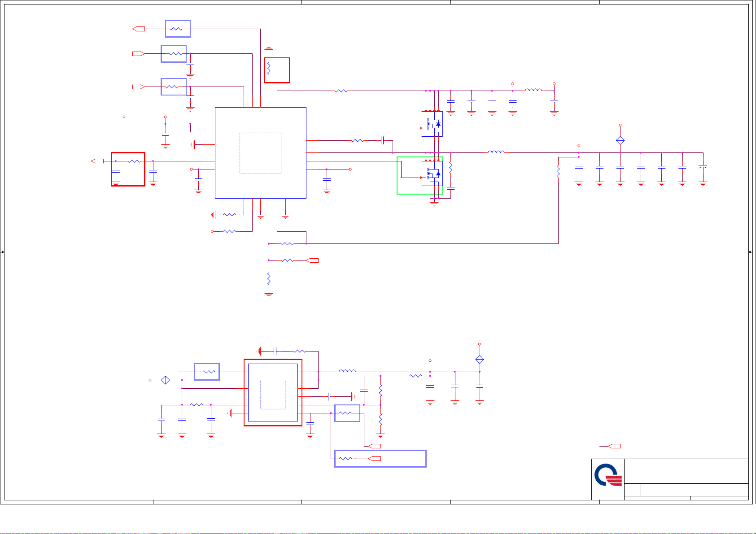Select the resistor beside the series bootstrap capacitor
The width and height of the screenshot is (756, 534).
point(358,140)
